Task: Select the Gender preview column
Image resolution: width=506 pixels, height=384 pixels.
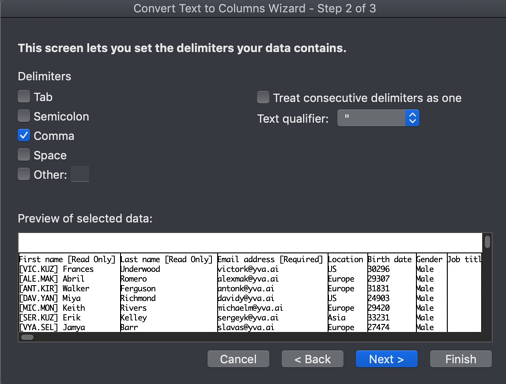Action: tap(431, 293)
